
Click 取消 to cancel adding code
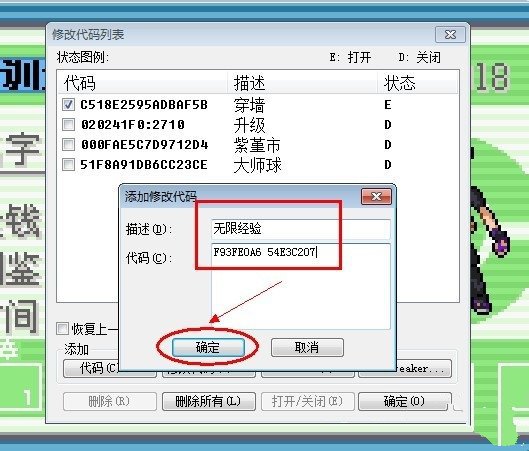click(x=307, y=347)
